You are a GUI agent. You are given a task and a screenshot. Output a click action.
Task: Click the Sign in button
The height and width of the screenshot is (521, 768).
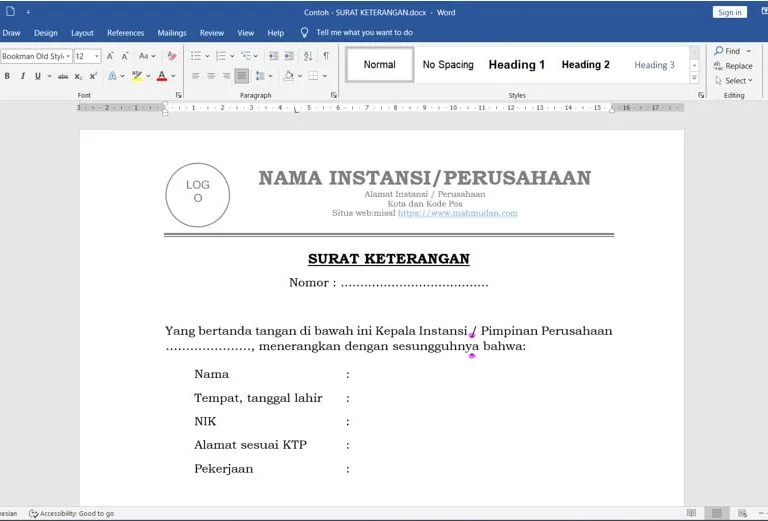[x=729, y=12]
